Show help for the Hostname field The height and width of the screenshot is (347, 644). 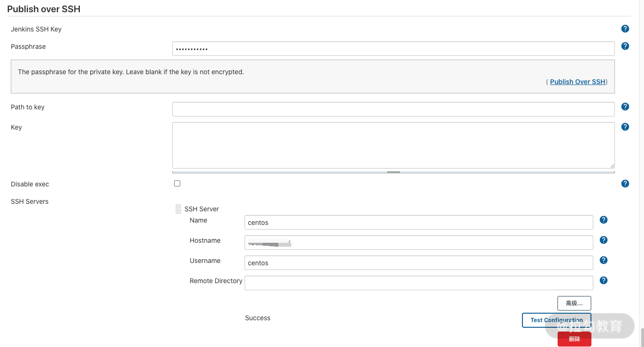604,240
